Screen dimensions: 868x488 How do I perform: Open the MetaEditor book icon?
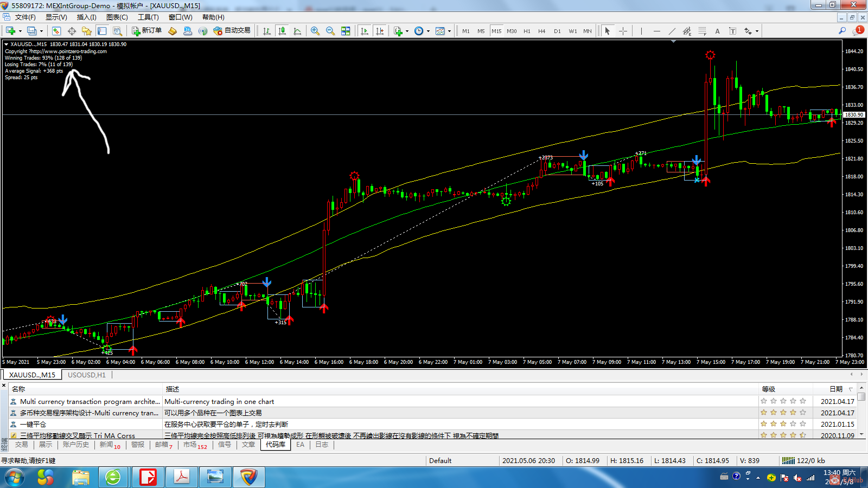[173, 31]
